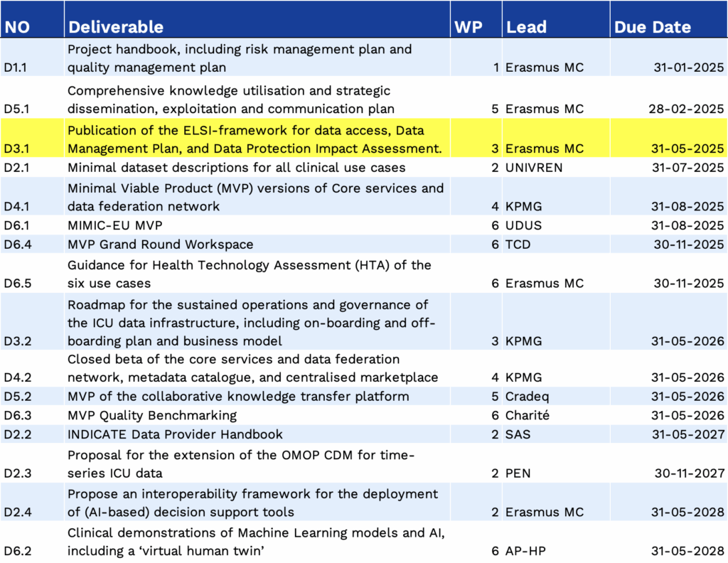Select the 'Lead' column header
The width and height of the screenshot is (728, 563).
tap(556, 19)
